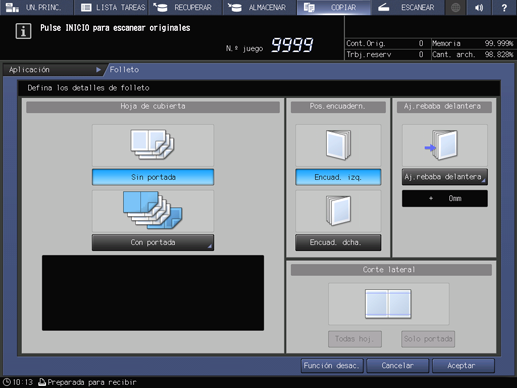Click the 0mm trim value field
The width and height of the screenshot is (517, 388).
tap(445, 198)
